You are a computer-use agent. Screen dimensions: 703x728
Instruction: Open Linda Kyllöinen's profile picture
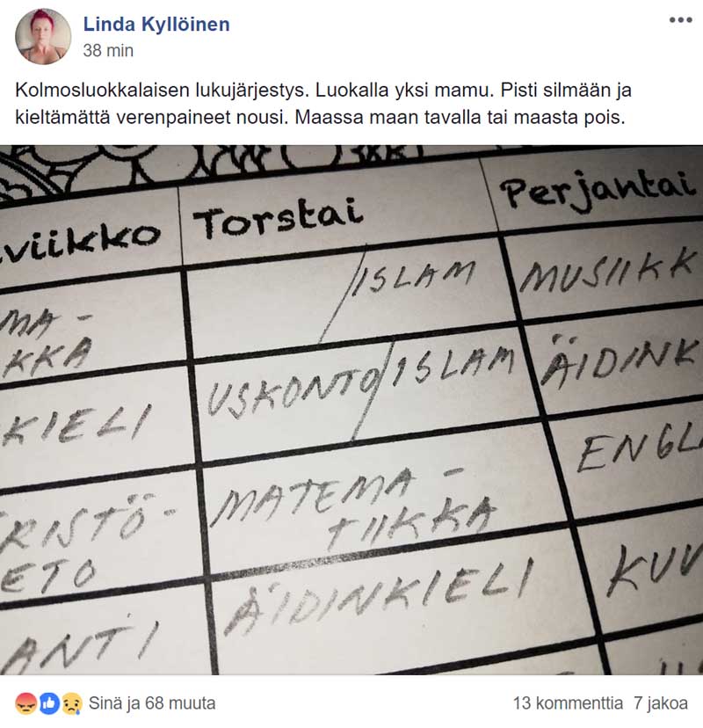click(43, 36)
